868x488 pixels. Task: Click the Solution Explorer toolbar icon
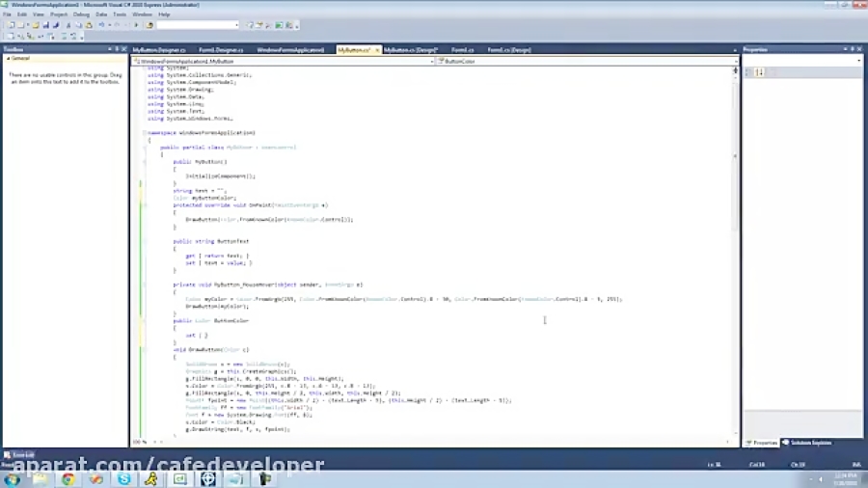click(x=250, y=25)
